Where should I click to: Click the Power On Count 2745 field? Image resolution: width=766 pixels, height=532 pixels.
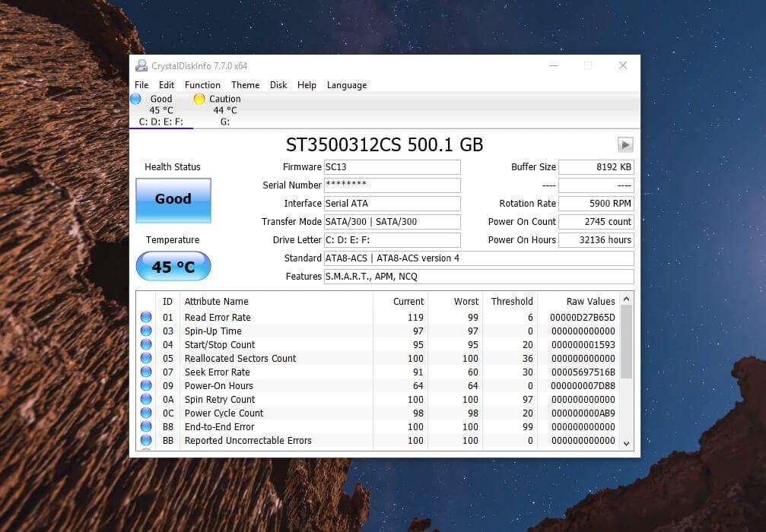click(x=596, y=222)
